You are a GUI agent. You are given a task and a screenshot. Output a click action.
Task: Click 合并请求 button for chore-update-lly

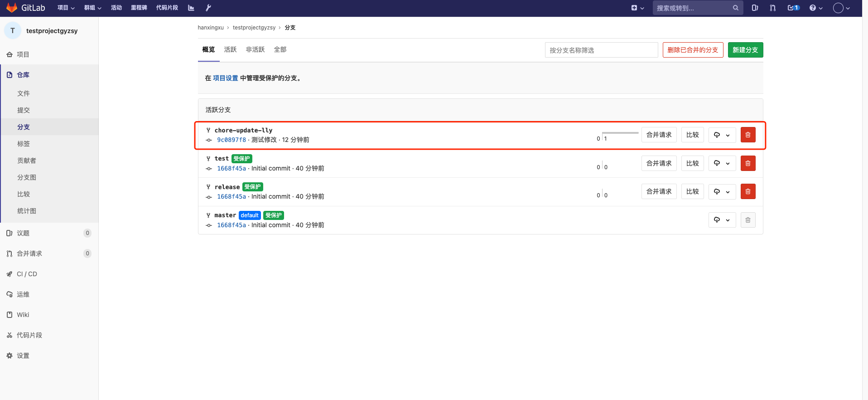click(x=659, y=135)
